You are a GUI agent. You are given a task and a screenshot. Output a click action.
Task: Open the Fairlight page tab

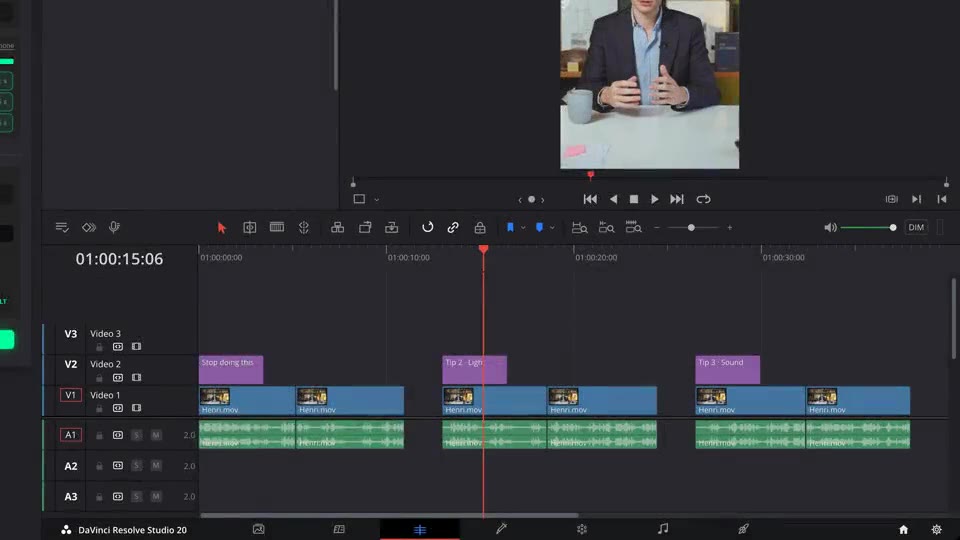tap(663, 529)
